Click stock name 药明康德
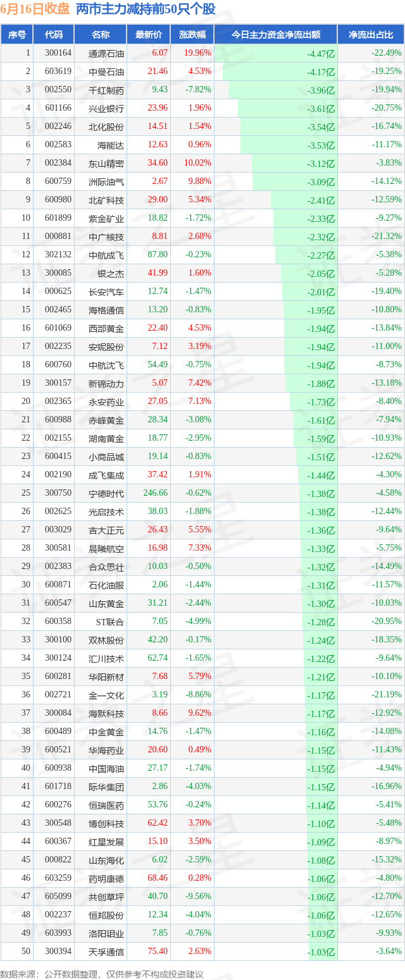Image resolution: width=405 pixels, height=980 pixels. [x=106, y=879]
